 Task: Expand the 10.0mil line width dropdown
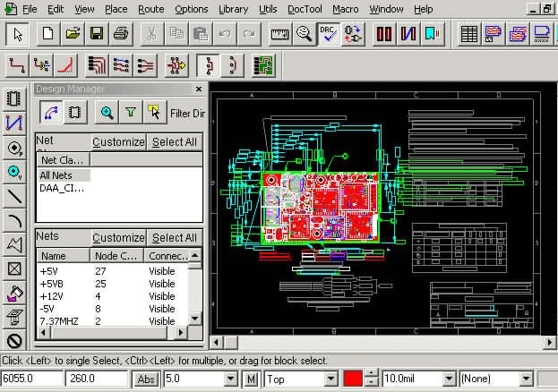pos(419,379)
